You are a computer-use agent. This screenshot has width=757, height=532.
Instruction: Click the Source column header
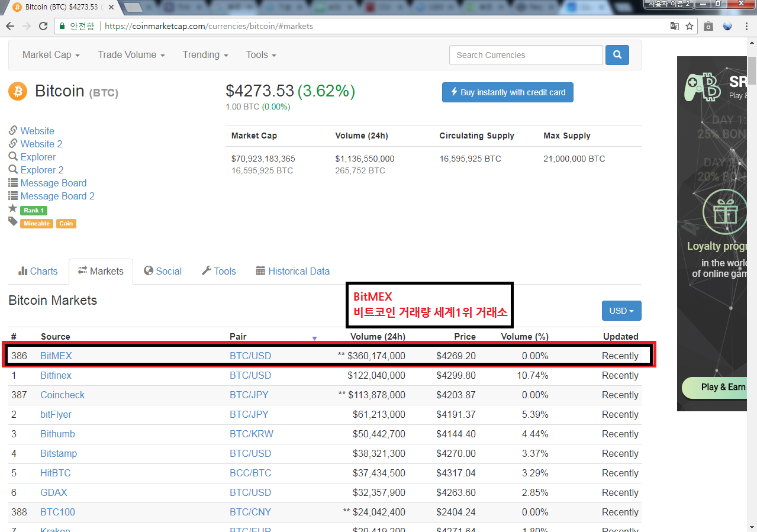pyautogui.click(x=56, y=336)
